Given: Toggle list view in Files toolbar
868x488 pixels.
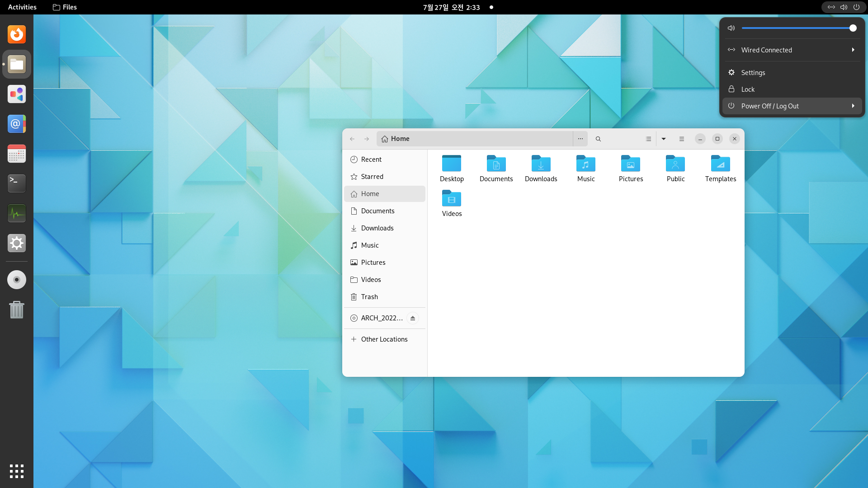Looking at the screenshot, I should pyautogui.click(x=648, y=139).
